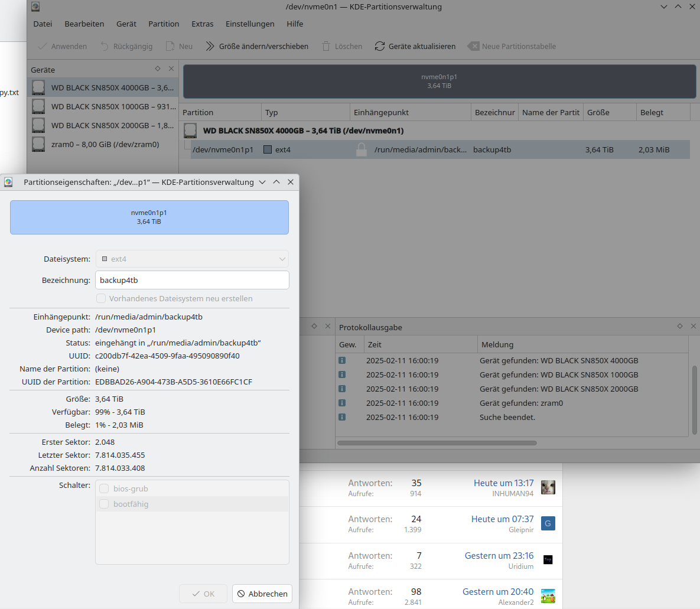Click the Zeit column header in log
The image size is (700, 609).
coord(421,345)
